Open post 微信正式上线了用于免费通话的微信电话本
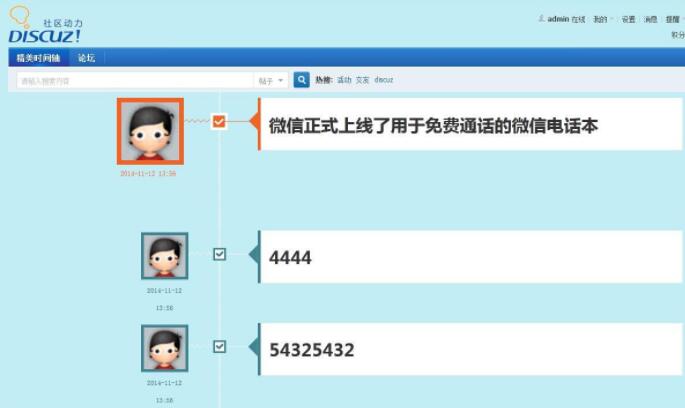Image resolution: width=685 pixels, height=408 pixels. [433, 126]
